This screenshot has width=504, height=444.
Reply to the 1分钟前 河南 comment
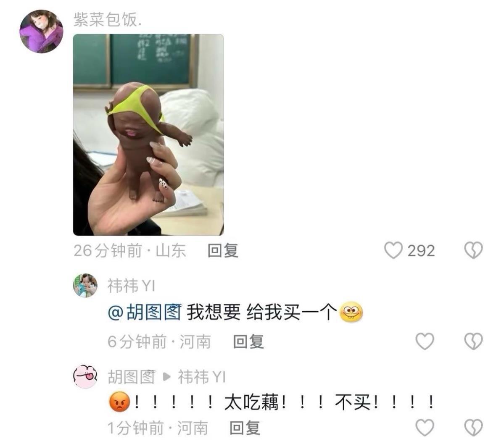coord(245,428)
